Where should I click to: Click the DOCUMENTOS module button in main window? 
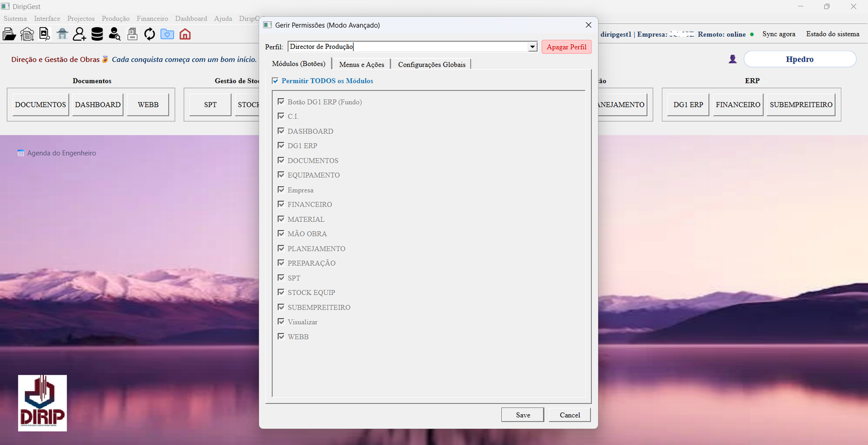[41, 105]
